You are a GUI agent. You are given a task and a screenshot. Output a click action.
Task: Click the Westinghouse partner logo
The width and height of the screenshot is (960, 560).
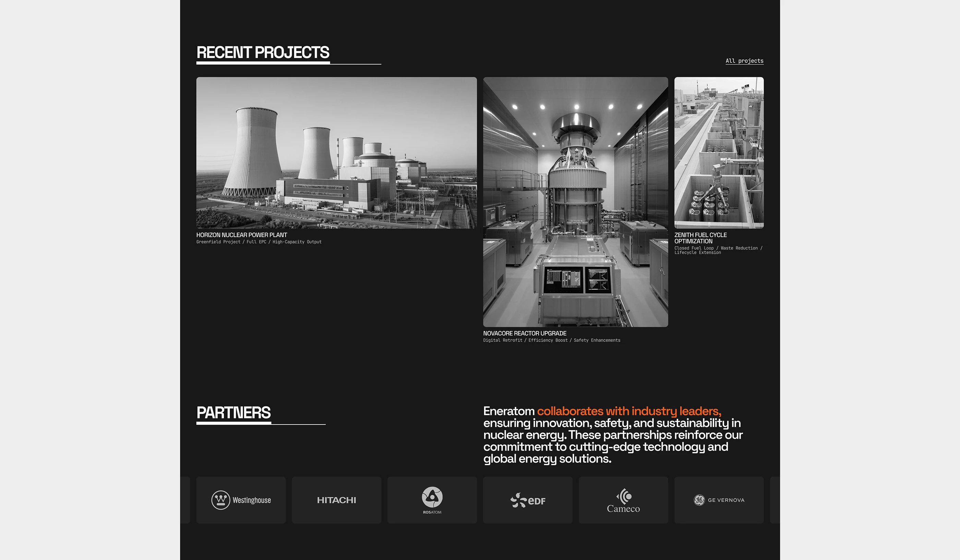241,500
